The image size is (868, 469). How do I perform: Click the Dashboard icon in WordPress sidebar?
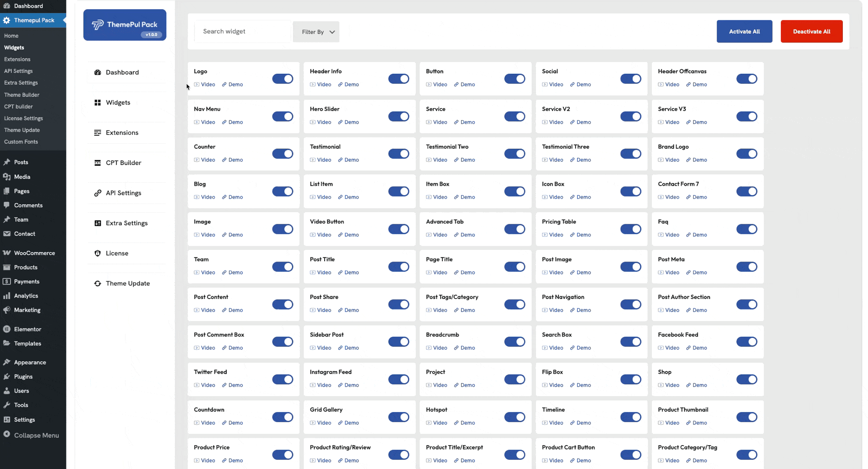(7, 6)
